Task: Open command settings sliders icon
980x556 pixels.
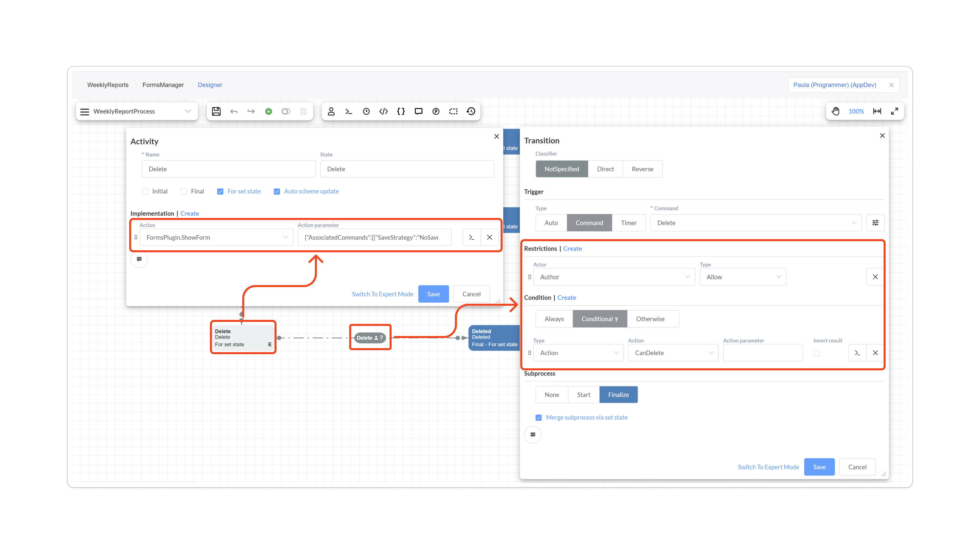Action: [875, 223]
